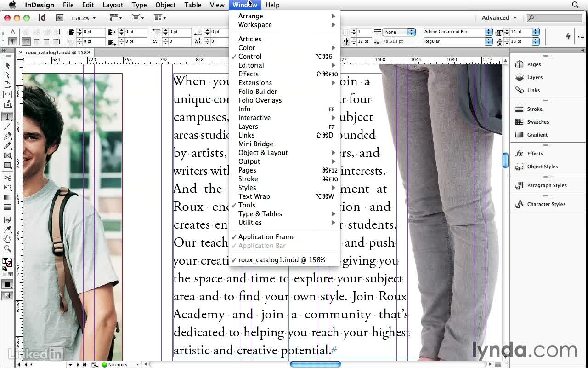The image size is (588, 368).
Task: Justify text with last line left
Action: pyautogui.click(x=26, y=41)
